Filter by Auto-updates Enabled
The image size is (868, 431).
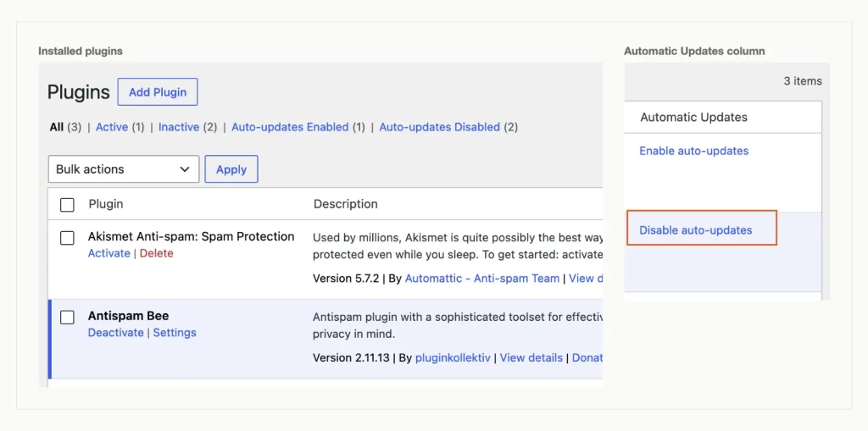[290, 127]
